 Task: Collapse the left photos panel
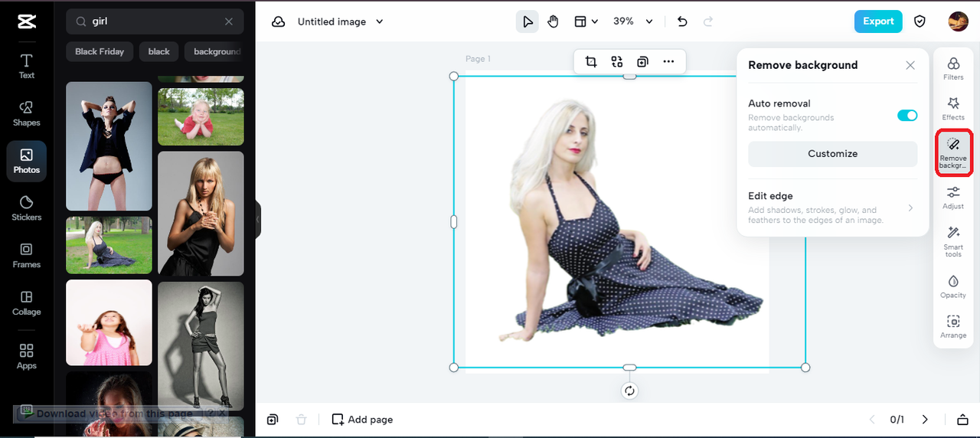click(258, 220)
